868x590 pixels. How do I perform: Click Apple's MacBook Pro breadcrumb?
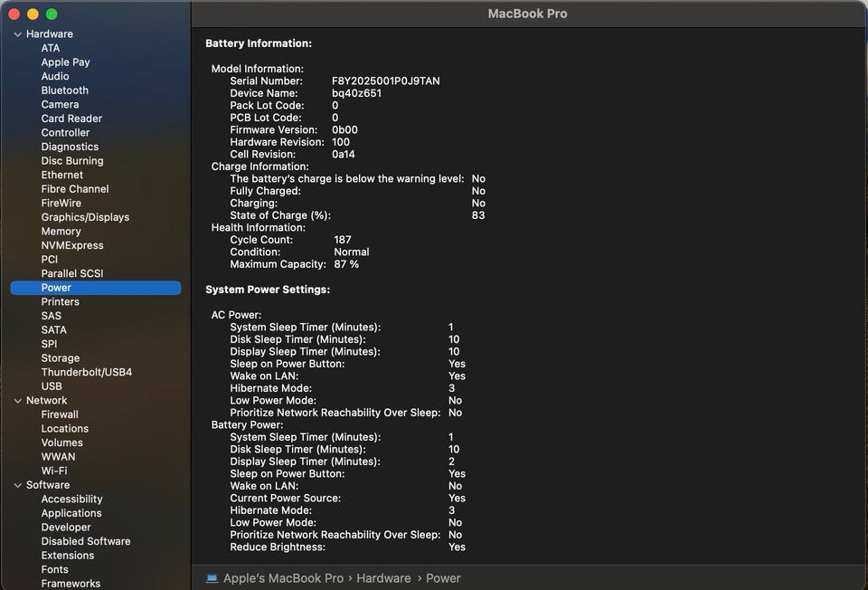[x=283, y=578]
